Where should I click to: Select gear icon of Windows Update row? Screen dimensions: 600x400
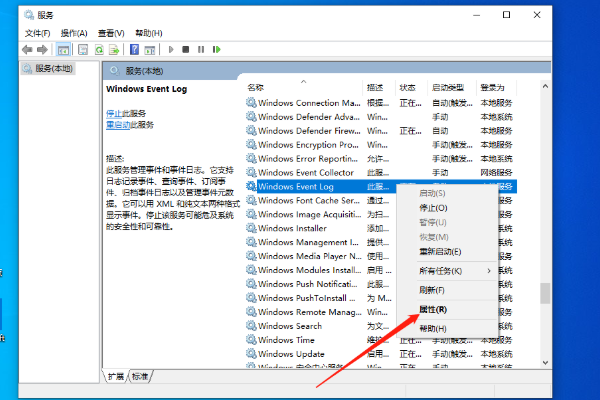[x=251, y=354]
